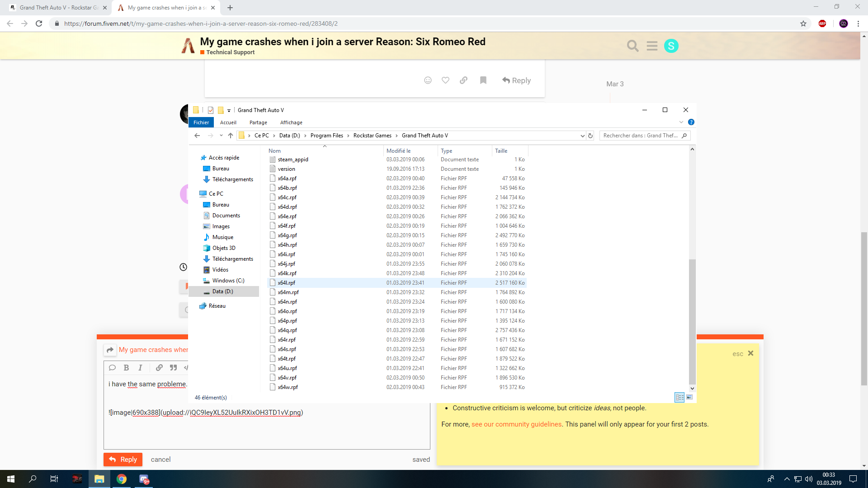Screen dimensions: 868x488
Task: Open quick access toolbar customize dropdown
Action: tap(229, 110)
